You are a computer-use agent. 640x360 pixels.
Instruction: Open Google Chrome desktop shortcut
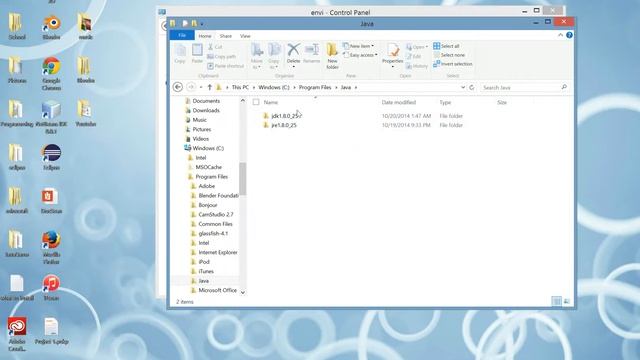click(51, 73)
